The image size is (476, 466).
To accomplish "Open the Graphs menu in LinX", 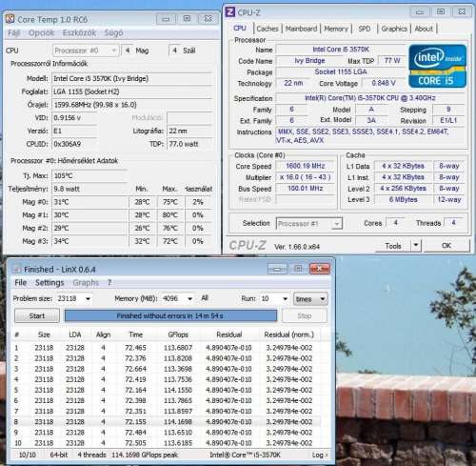I will coord(86,282).
